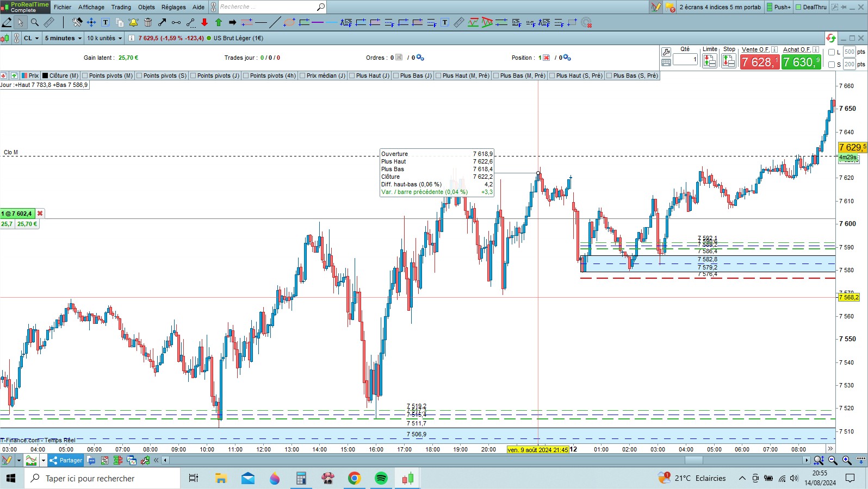Create a price alert with the bell icon
868x489 pixels.
[133, 22]
